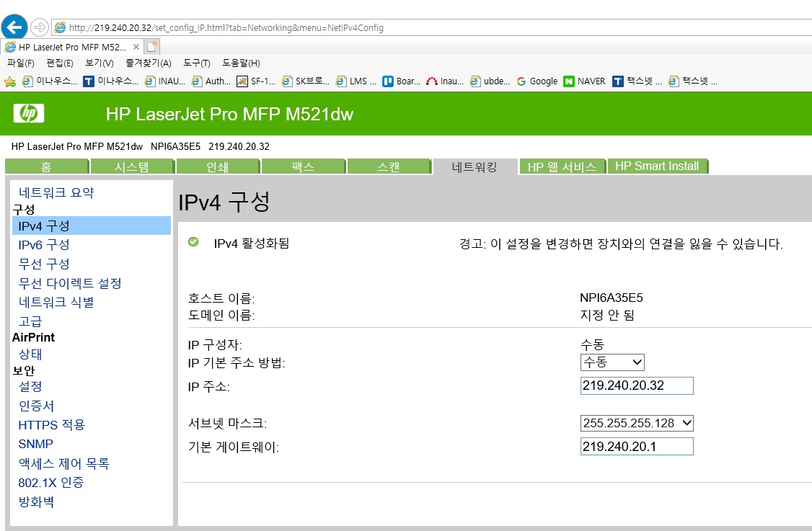
Task: Select IPv4 구성 in the sidebar
Action: pos(91,226)
